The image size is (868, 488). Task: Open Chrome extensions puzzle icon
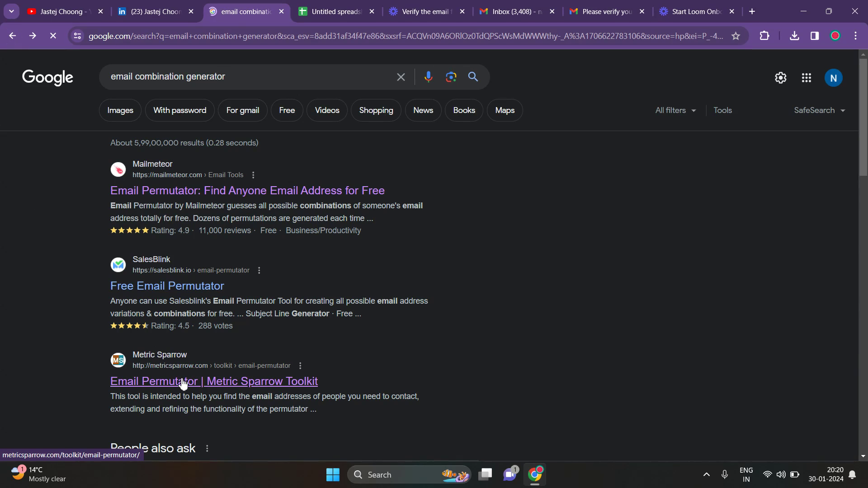(x=764, y=36)
